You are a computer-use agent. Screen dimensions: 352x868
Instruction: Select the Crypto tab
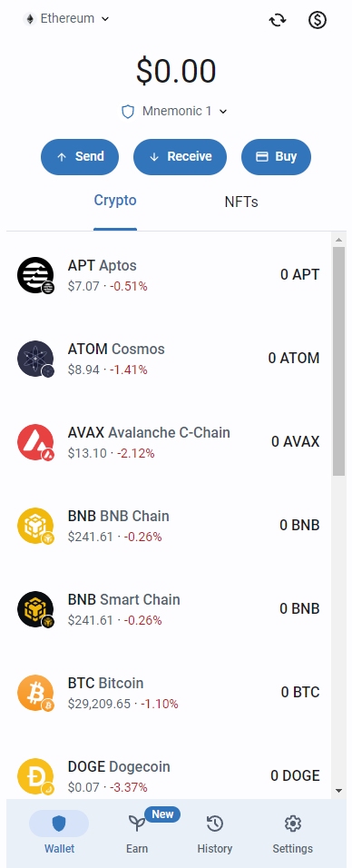[115, 202]
